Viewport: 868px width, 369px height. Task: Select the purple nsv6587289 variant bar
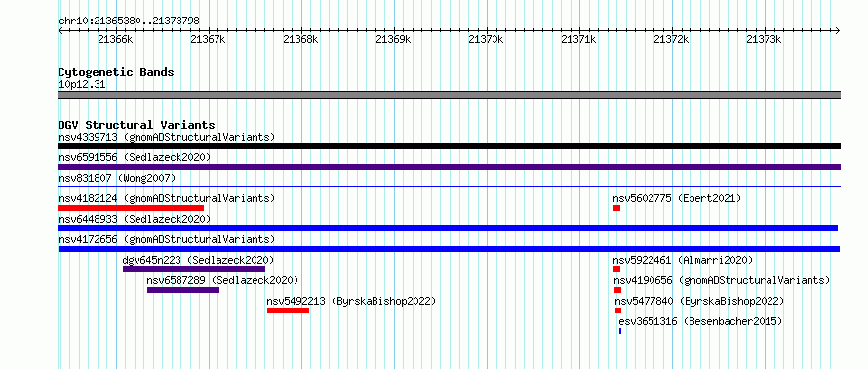[183, 290]
